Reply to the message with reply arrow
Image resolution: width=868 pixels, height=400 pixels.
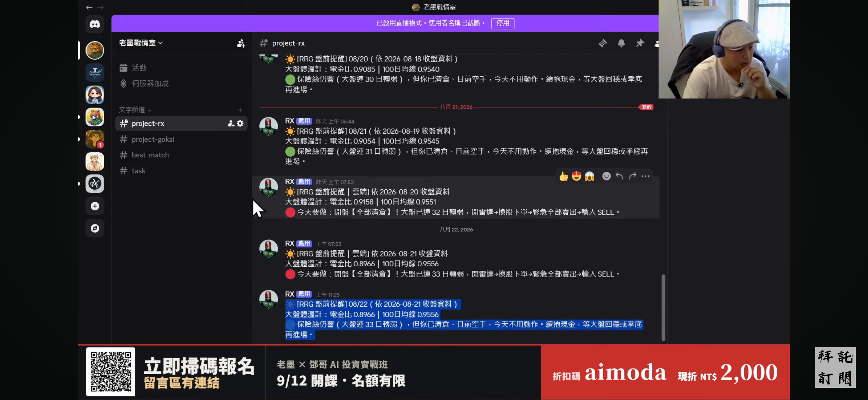click(619, 176)
